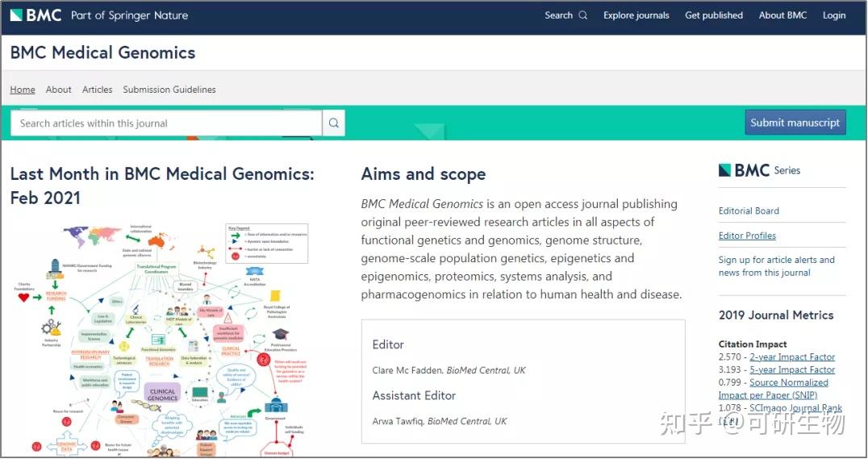
Task: Click the Login link
Action: [834, 15]
